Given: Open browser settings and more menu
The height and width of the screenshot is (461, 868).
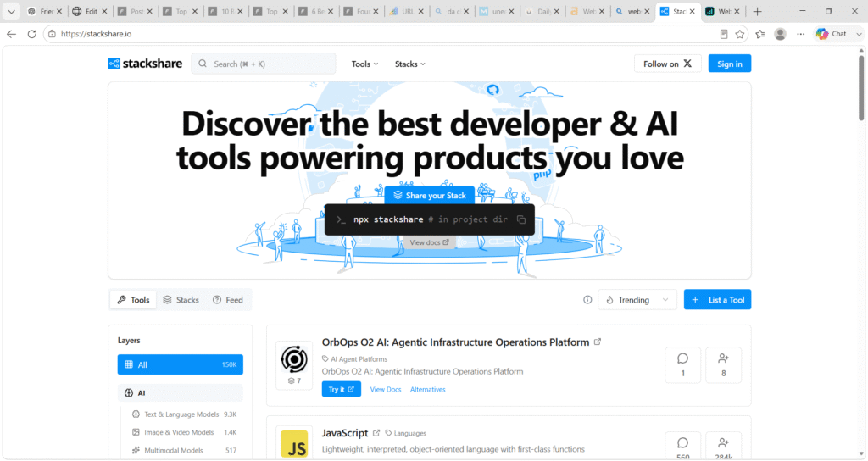Looking at the screenshot, I should [x=800, y=34].
